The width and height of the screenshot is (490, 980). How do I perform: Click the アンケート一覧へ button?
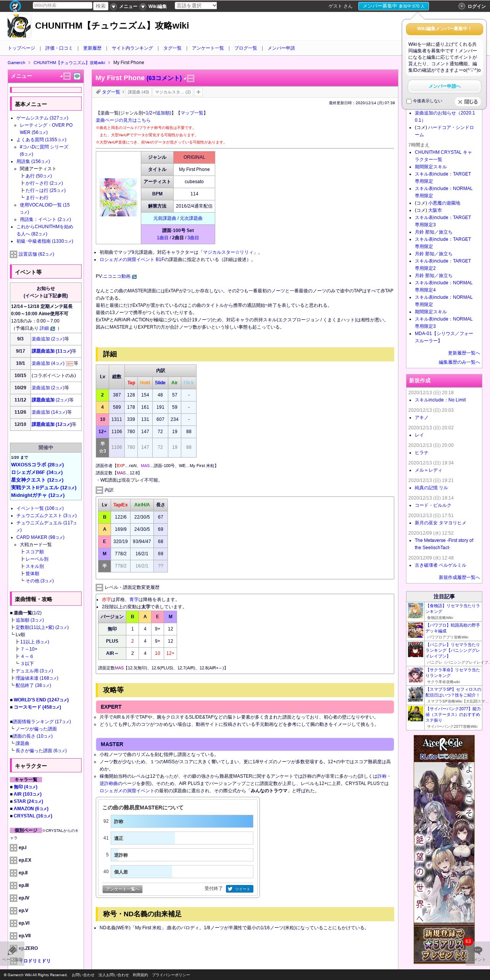(122, 889)
